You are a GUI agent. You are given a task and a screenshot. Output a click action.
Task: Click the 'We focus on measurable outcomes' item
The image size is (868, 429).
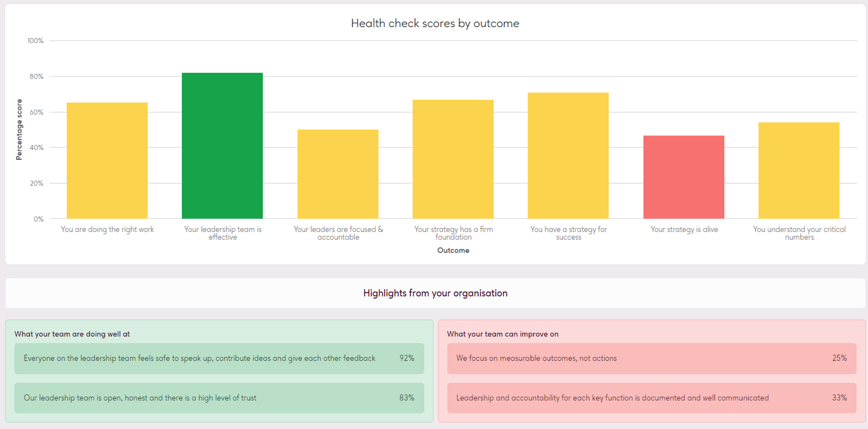click(x=651, y=358)
